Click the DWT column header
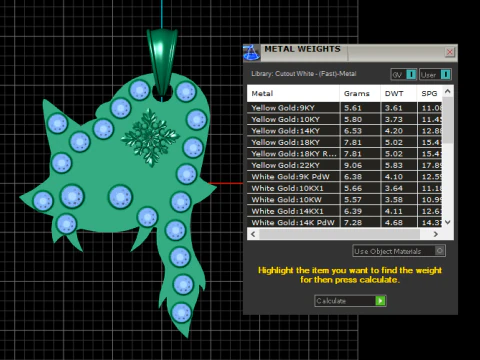480x360 pixels. point(398,94)
